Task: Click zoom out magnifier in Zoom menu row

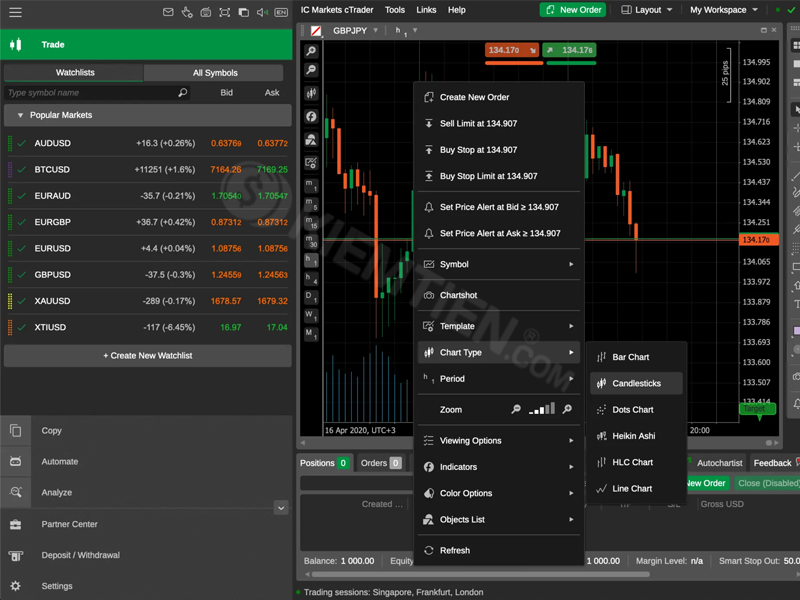Action: point(516,409)
